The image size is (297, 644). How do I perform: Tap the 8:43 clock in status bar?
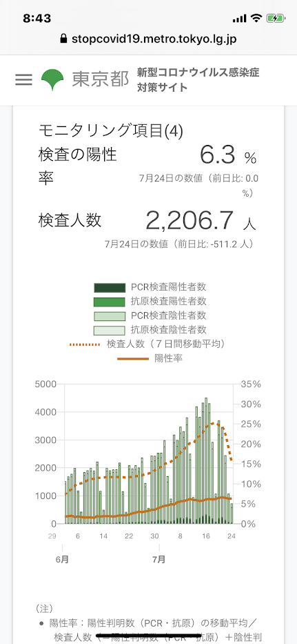37,18
